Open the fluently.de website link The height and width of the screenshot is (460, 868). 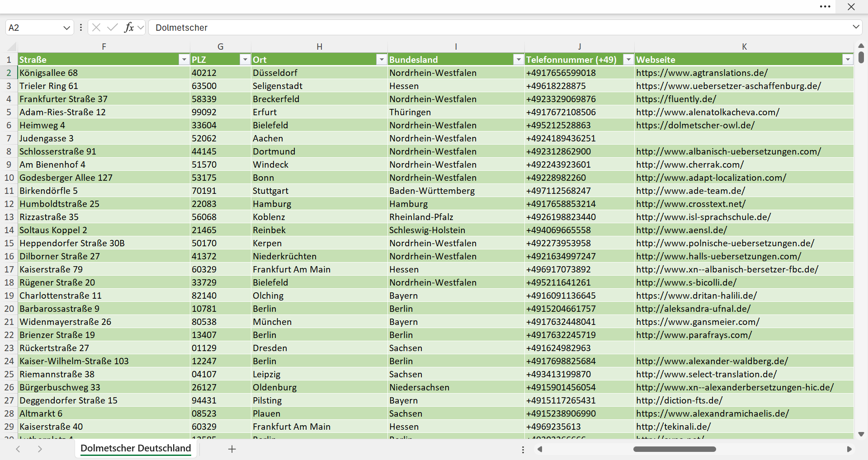[x=676, y=99]
